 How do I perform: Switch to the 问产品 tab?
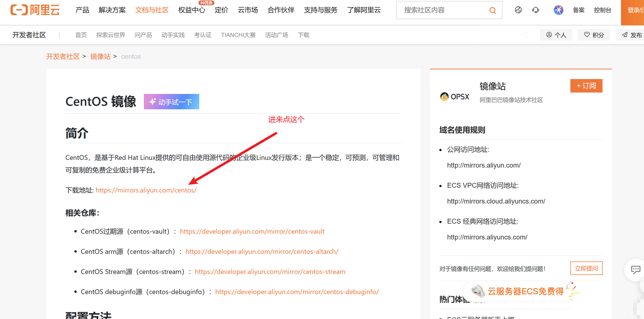(143, 35)
